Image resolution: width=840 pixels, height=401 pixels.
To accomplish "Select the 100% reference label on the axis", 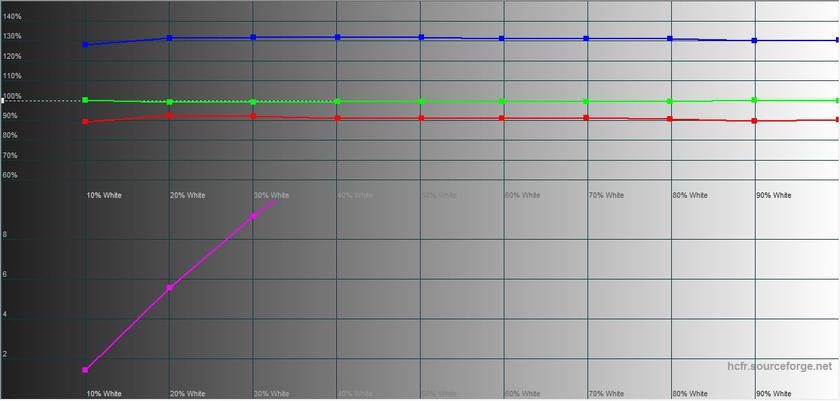I will (x=12, y=97).
